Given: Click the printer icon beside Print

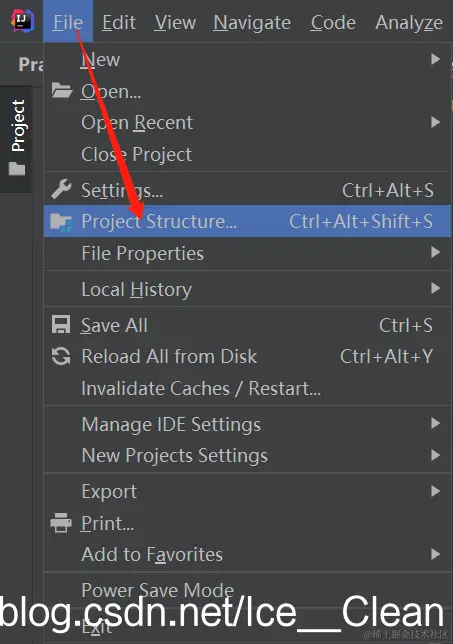Looking at the screenshot, I should click(x=61, y=523).
